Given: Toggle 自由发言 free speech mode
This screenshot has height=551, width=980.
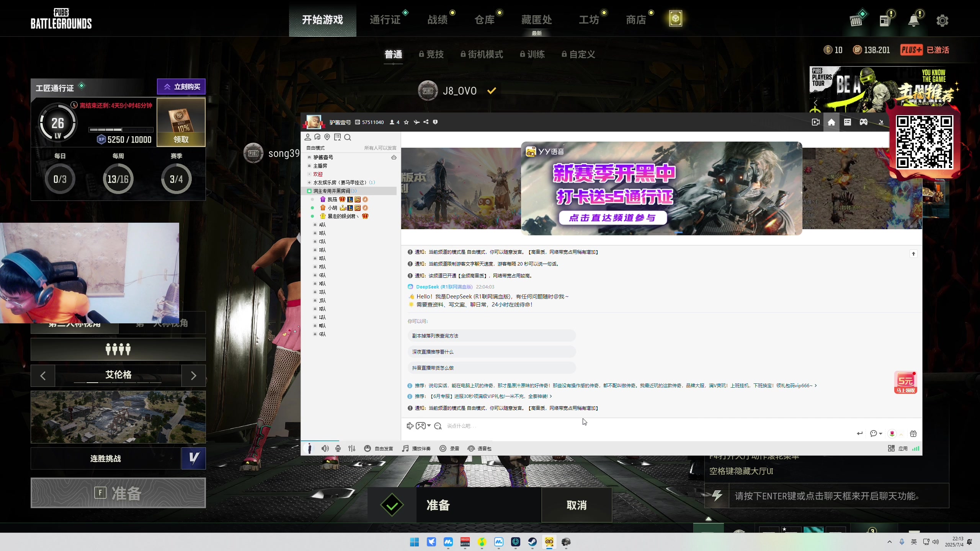Looking at the screenshot, I should (x=378, y=448).
